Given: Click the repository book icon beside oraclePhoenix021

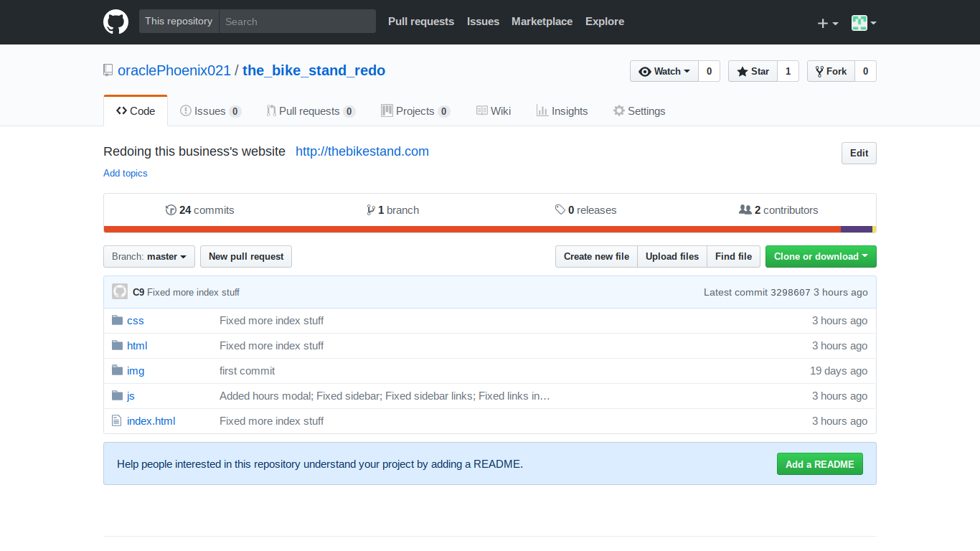Looking at the screenshot, I should coord(108,70).
